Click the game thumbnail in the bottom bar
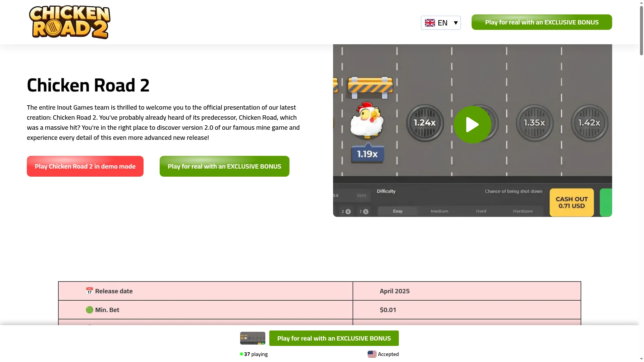Viewport: 644px width, 362px height. (253, 338)
